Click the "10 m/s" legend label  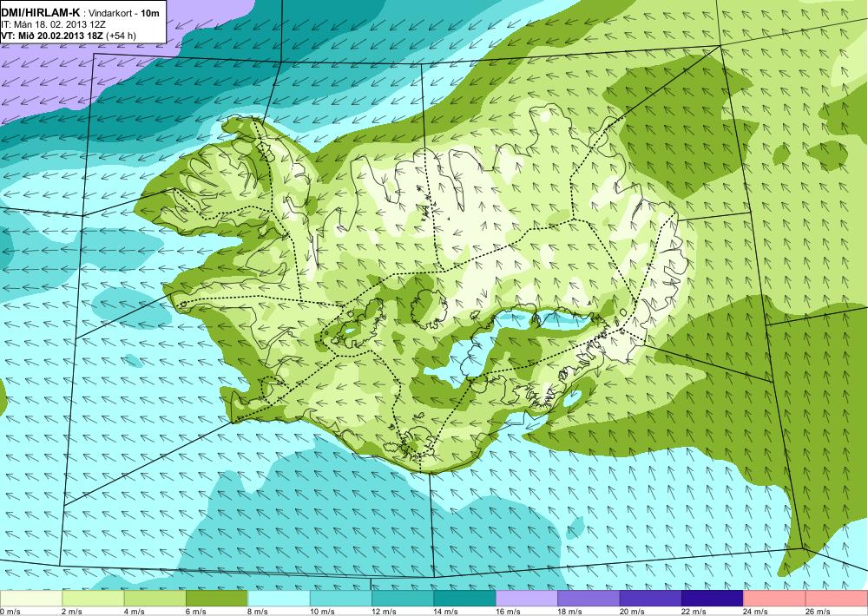coord(322,612)
